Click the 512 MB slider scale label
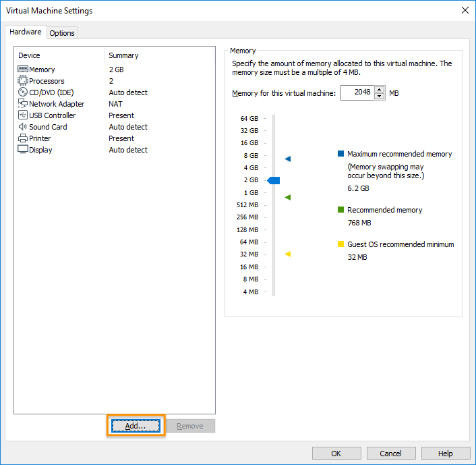This screenshot has height=465, width=476. coord(247,205)
